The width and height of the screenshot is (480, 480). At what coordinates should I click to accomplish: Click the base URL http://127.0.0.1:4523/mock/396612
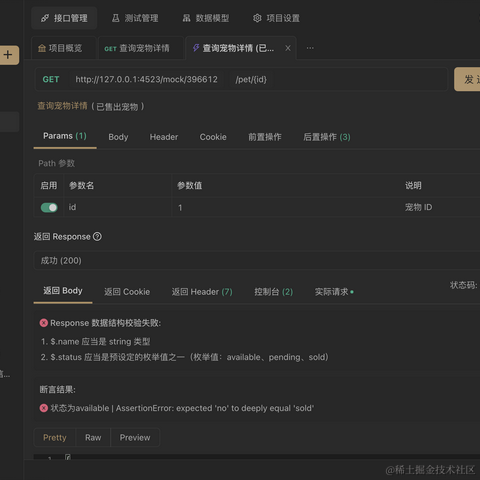[146, 79]
